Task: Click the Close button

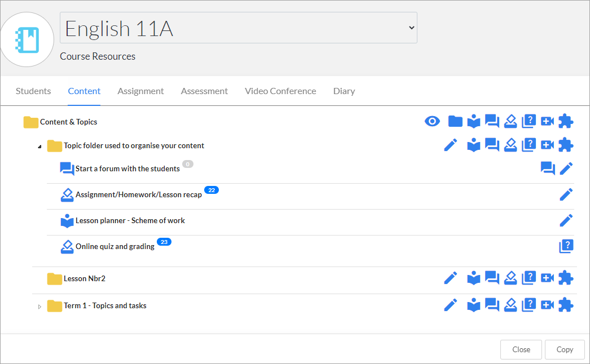Action: 521,350
